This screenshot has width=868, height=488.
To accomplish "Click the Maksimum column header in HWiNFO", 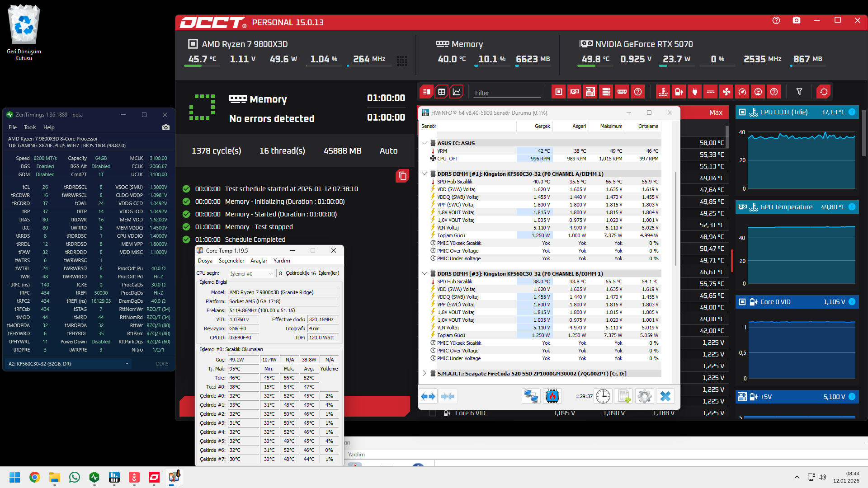I will (607, 126).
